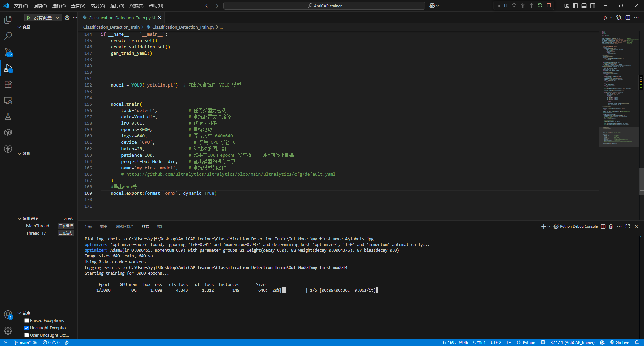Pause the debug session

click(505, 5)
